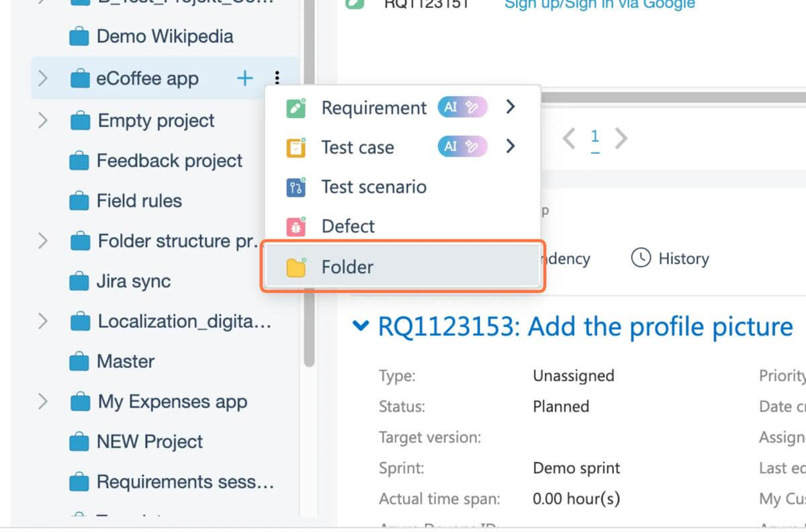Click the Demo Wikipedia briefcase icon

79,37
